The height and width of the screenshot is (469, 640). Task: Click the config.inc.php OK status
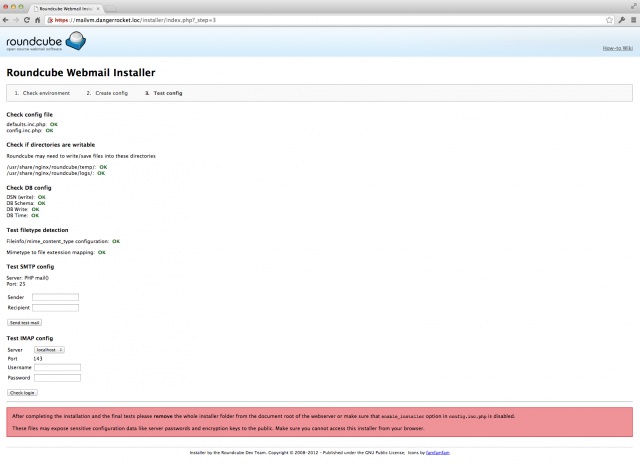[49, 131]
